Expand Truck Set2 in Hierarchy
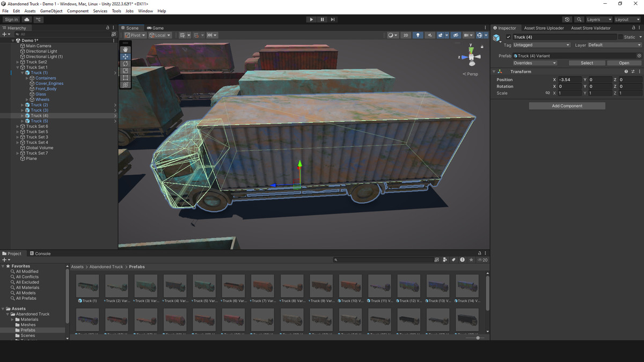The height and width of the screenshot is (362, 644). click(x=18, y=62)
